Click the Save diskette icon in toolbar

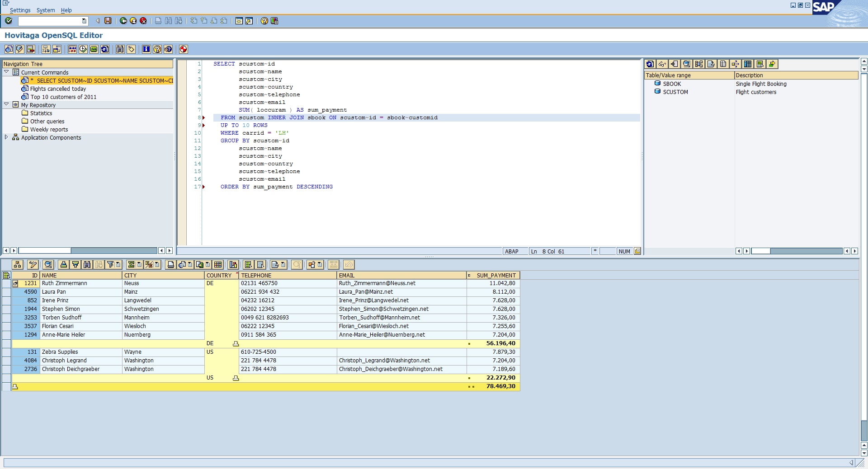108,21
